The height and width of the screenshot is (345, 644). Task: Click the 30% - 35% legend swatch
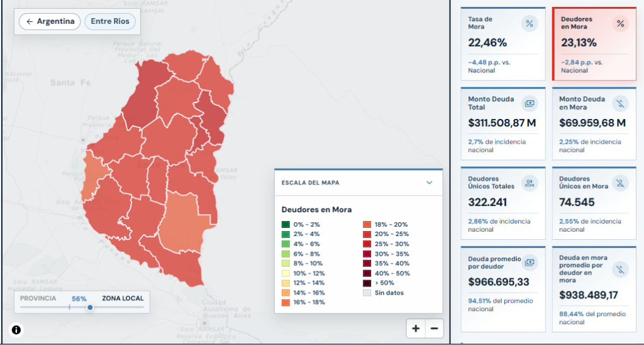pos(367,254)
